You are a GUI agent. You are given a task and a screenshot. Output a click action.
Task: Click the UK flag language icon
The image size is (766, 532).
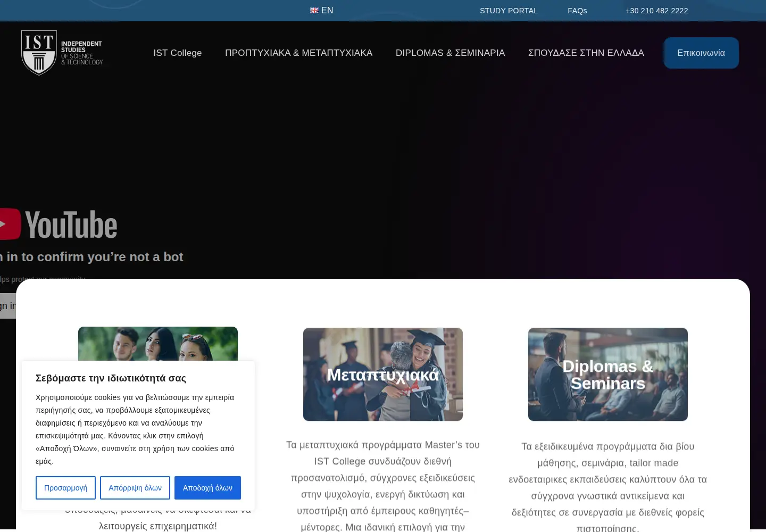click(x=314, y=11)
